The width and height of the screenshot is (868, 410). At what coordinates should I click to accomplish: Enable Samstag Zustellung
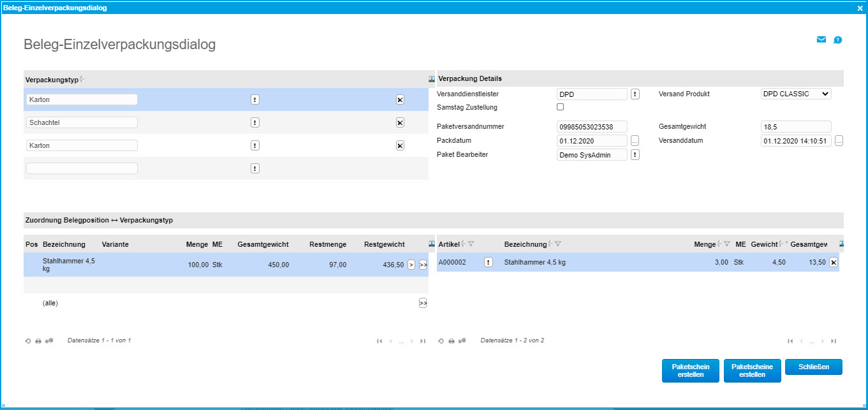point(560,106)
